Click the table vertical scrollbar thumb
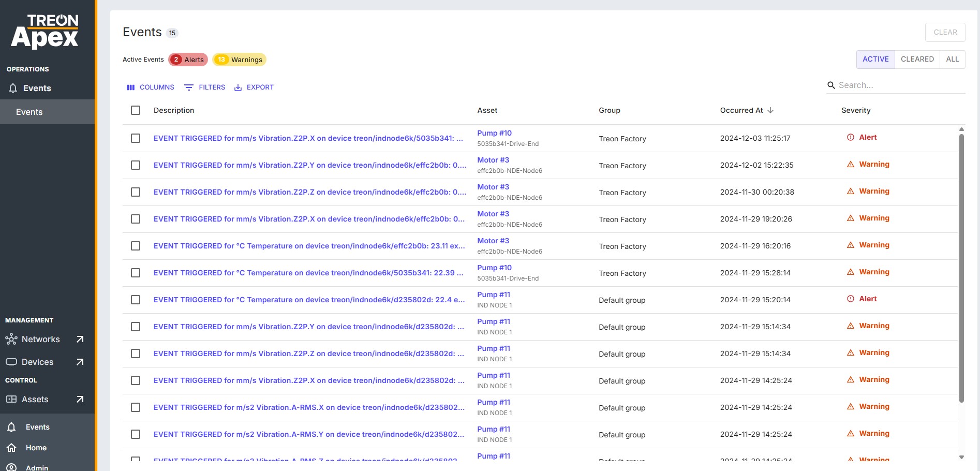 click(961, 268)
